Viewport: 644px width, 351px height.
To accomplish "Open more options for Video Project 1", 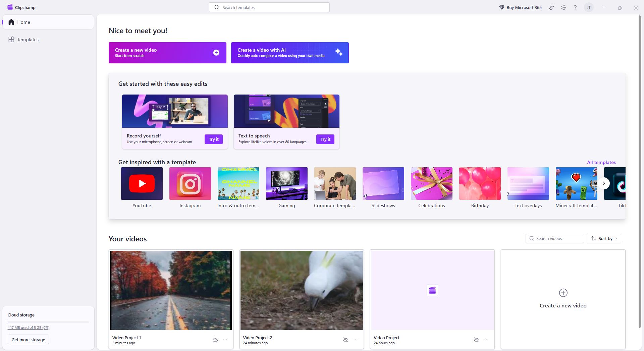I will 225,340.
